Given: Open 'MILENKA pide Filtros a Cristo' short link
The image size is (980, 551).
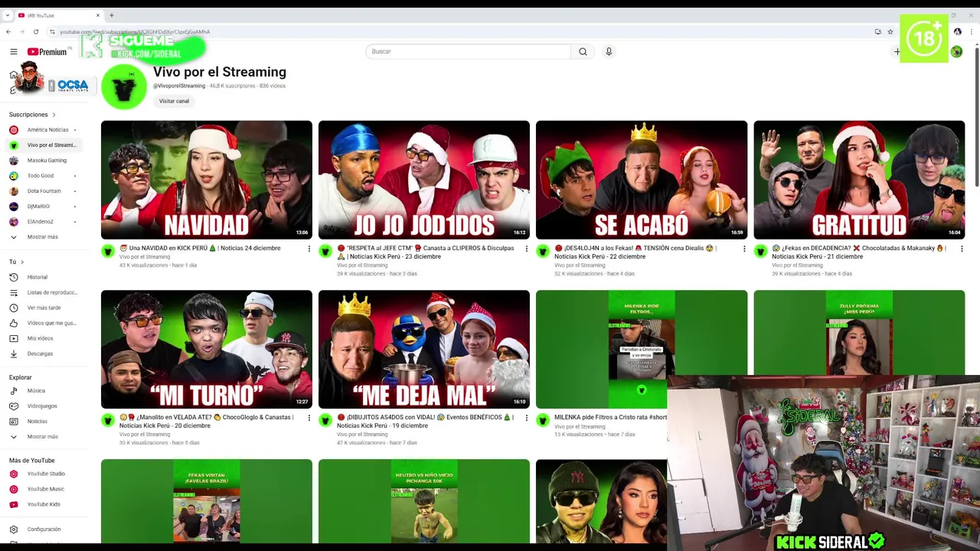Looking at the screenshot, I should click(x=610, y=418).
